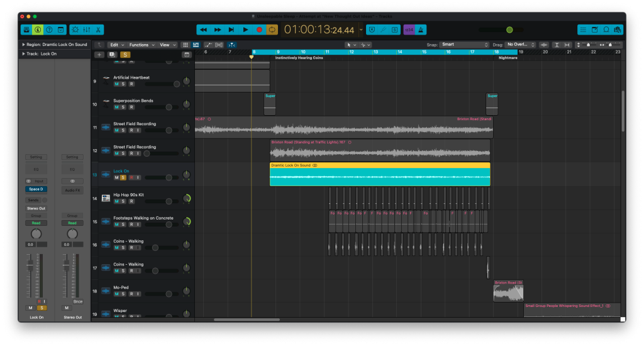This screenshot has width=644, height=346.
Task: Switch to list tracks view icon
Action: (196, 45)
